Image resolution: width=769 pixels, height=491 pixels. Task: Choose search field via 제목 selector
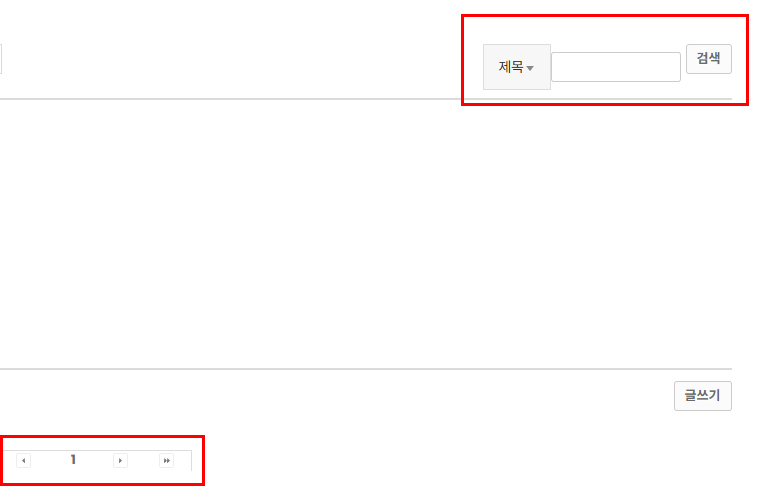(x=517, y=67)
